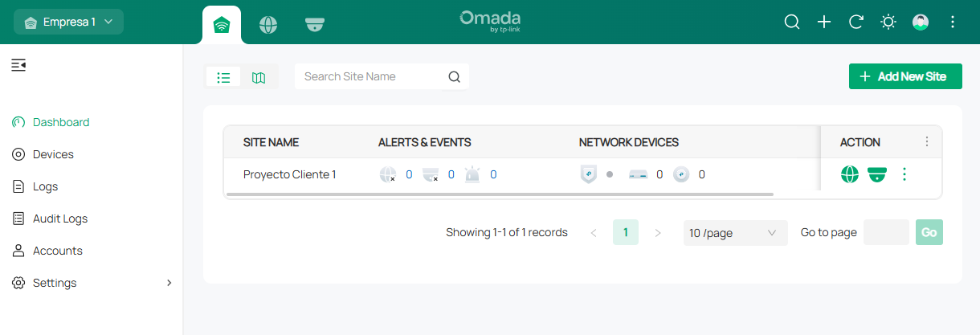
Task: Collapse the left sidebar menu
Action: [18, 64]
